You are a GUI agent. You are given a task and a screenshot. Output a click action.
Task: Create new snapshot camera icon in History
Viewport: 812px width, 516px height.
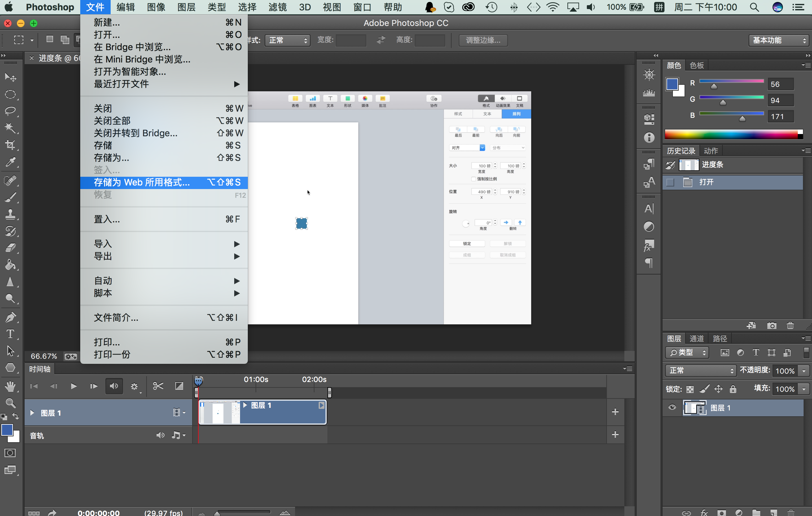point(772,326)
